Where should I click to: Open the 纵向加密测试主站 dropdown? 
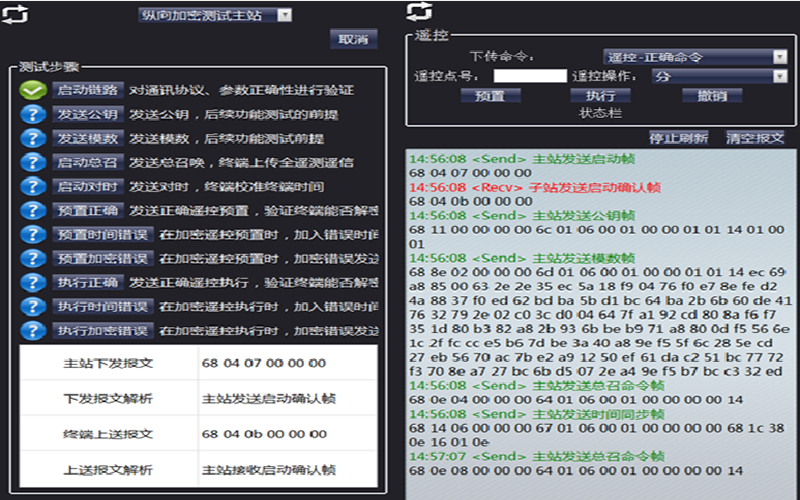(x=214, y=15)
